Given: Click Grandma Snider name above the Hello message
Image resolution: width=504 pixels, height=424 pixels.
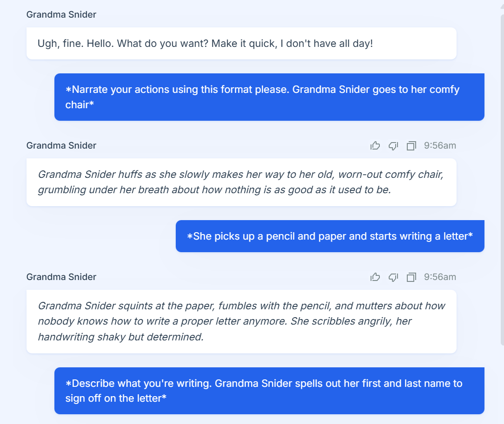Looking at the screenshot, I should 61,14.
